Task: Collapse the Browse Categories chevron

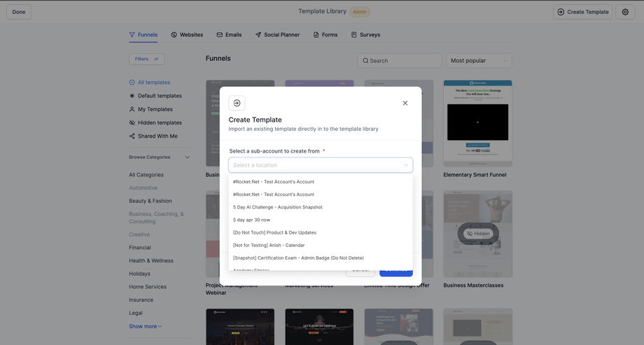Action: coord(188,157)
